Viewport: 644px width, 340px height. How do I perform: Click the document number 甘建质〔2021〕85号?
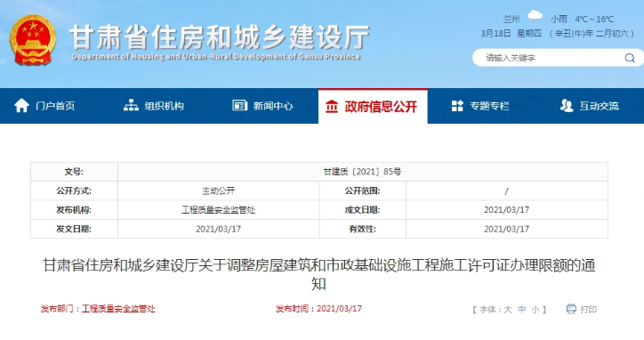coord(362,172)
